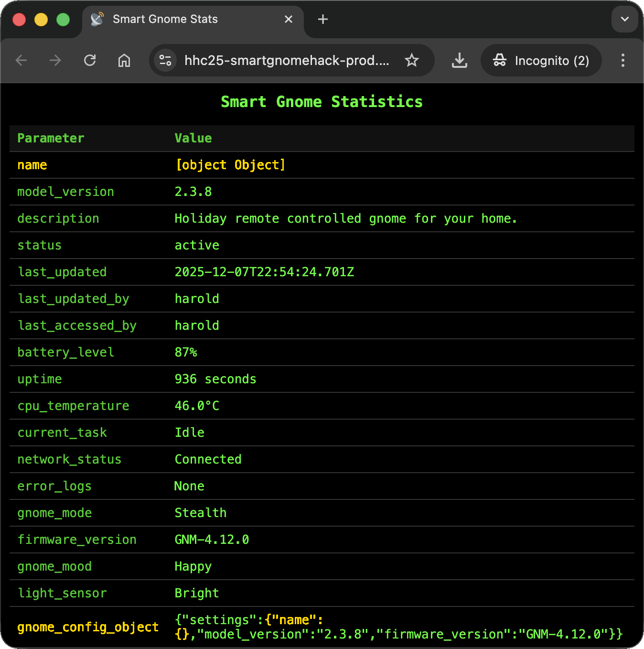The image size is (644, 649).
Task: Click the Smart Gnome Statistics heading
Action: pos(322,102)
